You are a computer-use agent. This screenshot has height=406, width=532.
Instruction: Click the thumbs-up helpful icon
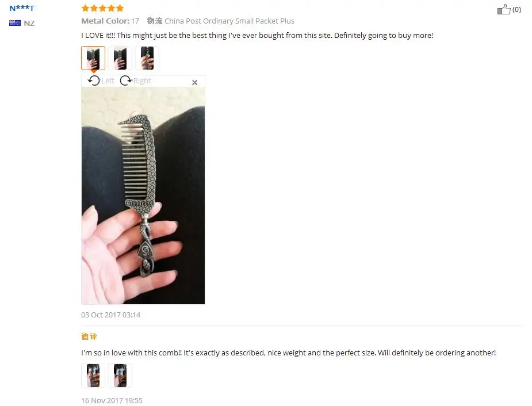click(x=504, y=10)
